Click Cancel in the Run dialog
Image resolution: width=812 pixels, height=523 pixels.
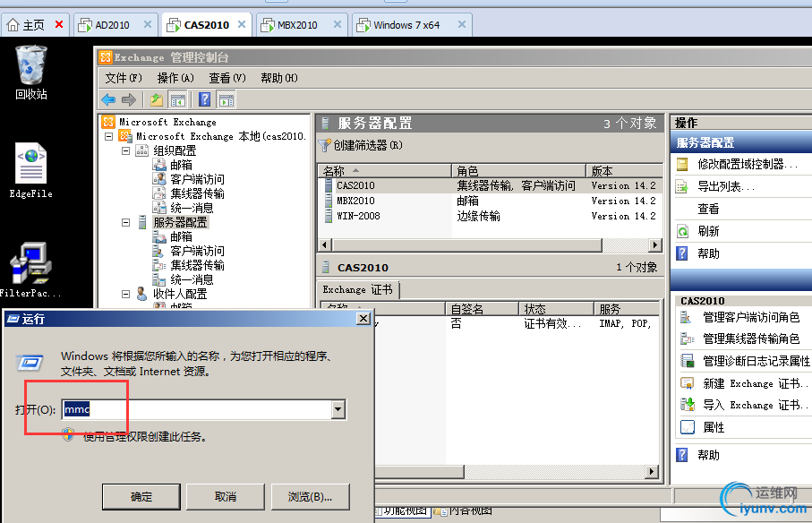(226, 497)
